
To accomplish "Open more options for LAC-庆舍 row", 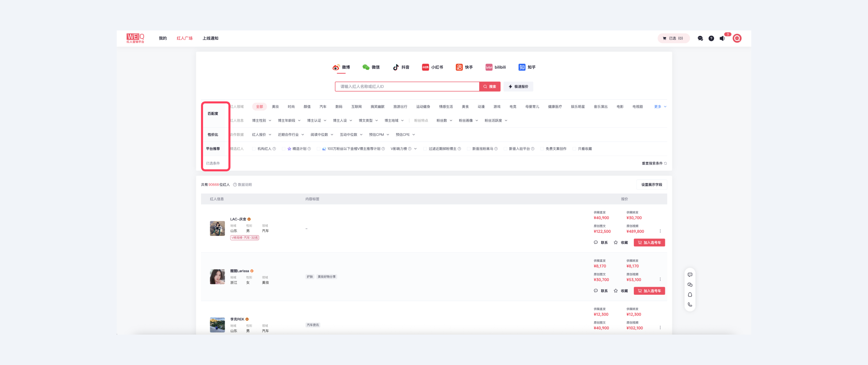I will (660, 231).
